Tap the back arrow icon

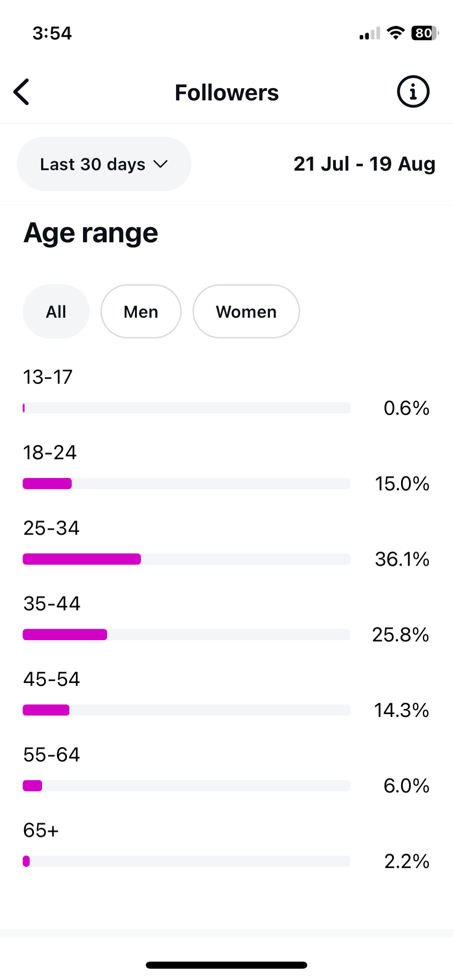pos(22,92)
